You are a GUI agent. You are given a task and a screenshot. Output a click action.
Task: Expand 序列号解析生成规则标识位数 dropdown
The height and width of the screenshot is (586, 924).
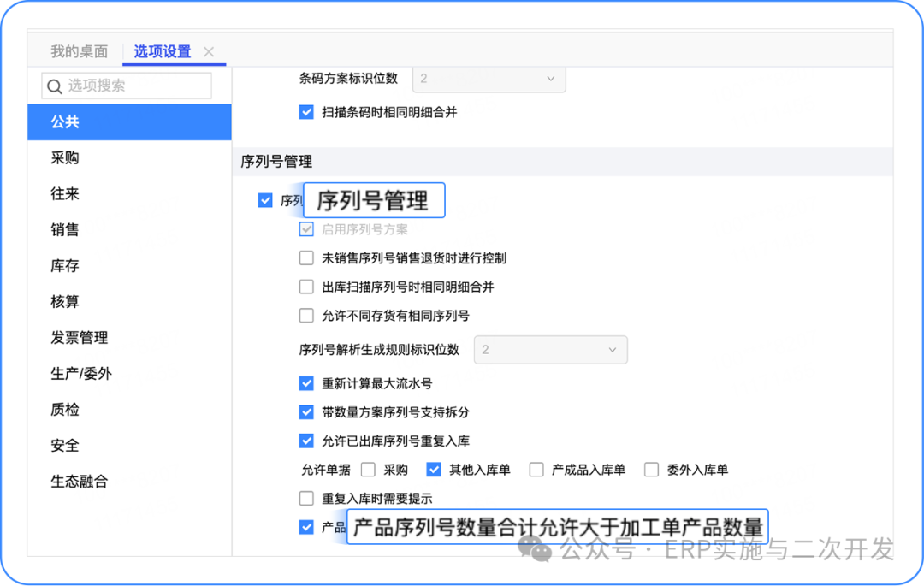(551, 350)
